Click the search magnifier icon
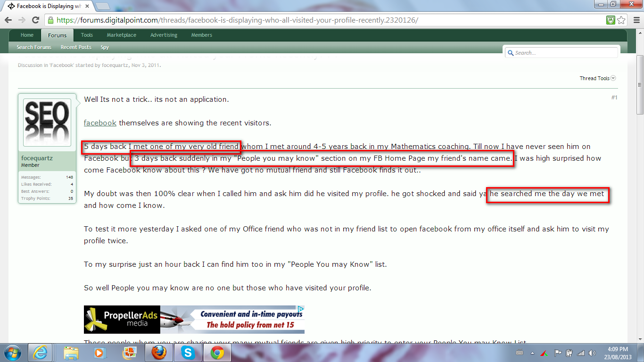Viewport: 644px width, 362px height. tap(510, 53)
